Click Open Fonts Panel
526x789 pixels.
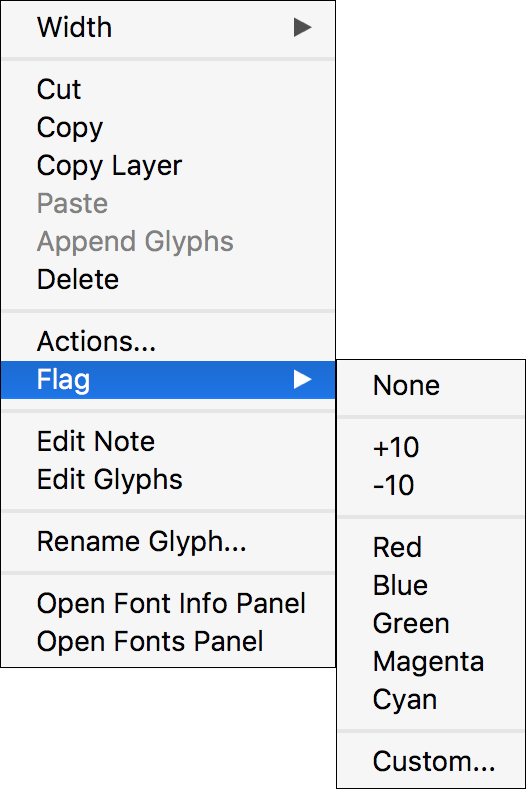(168, 642)
